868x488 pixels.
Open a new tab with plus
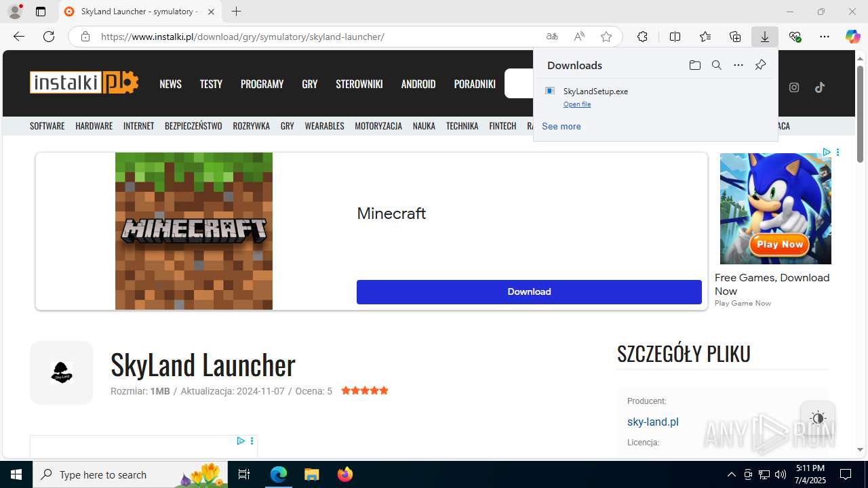click(236, 12)
